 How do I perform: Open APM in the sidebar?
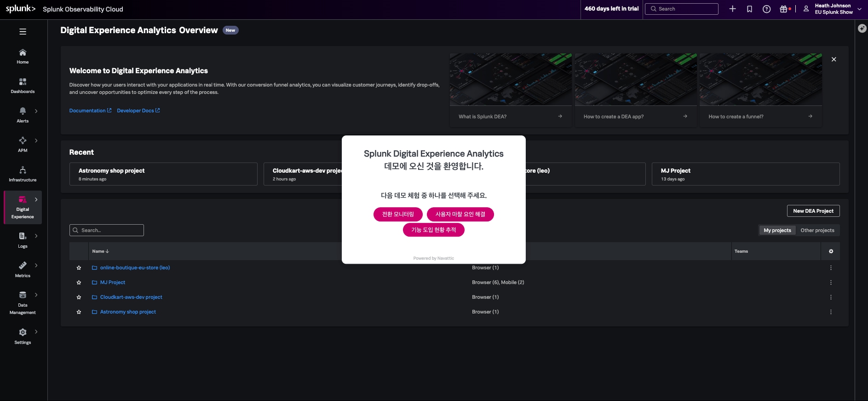[x=23, y=145]
